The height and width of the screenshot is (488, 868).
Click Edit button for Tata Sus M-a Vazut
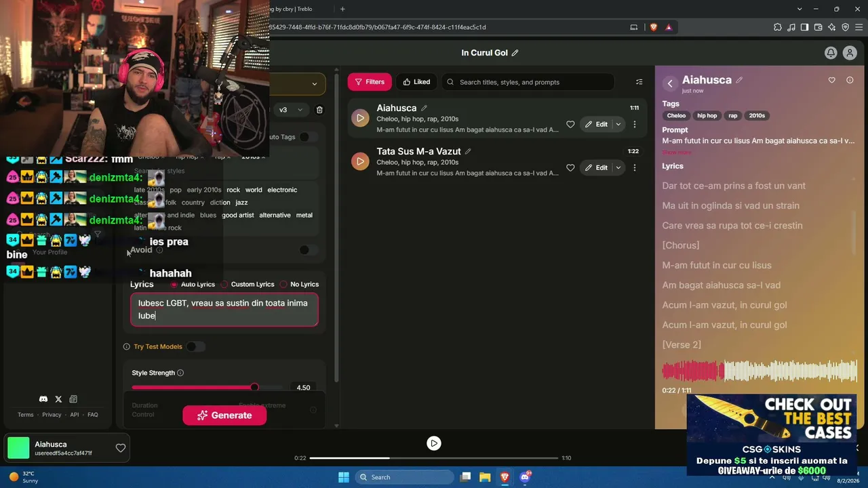coord(596,168)
